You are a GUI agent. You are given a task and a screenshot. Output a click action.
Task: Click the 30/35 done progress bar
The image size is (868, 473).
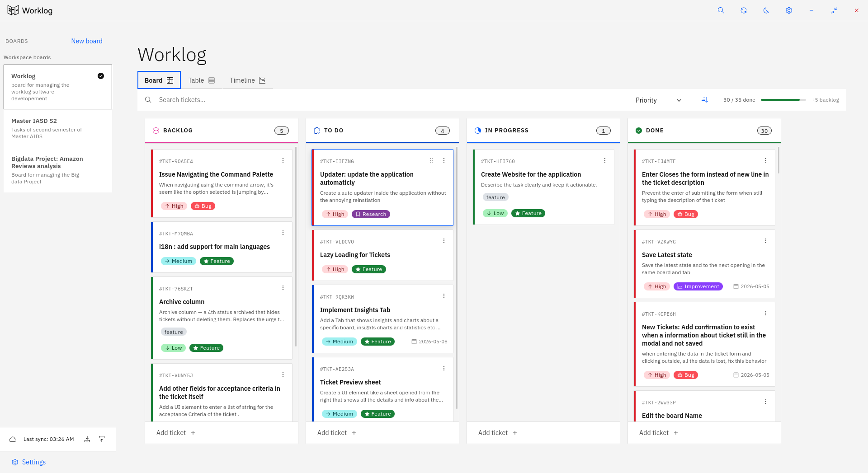[783, 100]
